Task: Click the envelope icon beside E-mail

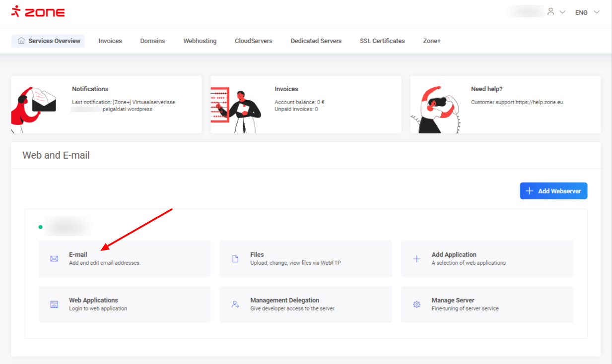Action: click(54, 259)
